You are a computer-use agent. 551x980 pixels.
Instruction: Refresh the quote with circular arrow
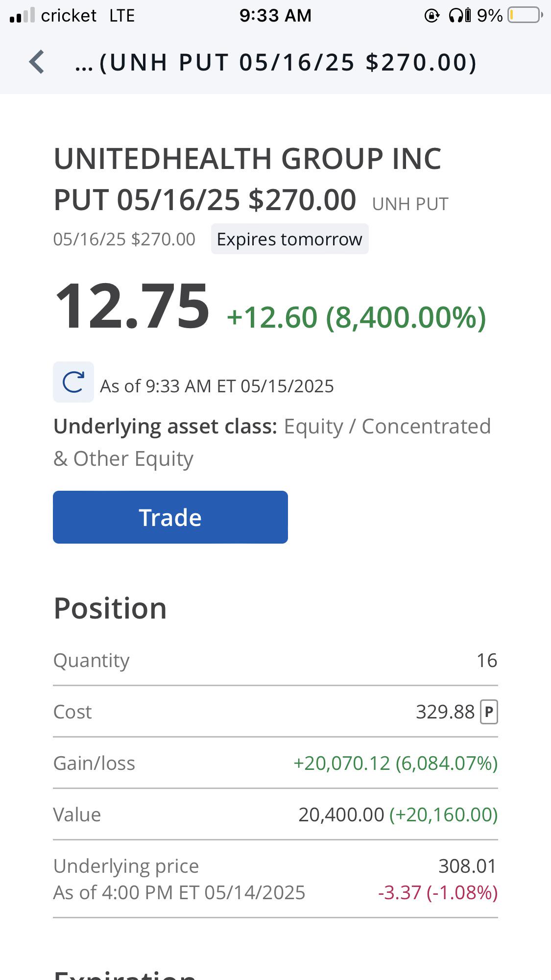[73, 382]
